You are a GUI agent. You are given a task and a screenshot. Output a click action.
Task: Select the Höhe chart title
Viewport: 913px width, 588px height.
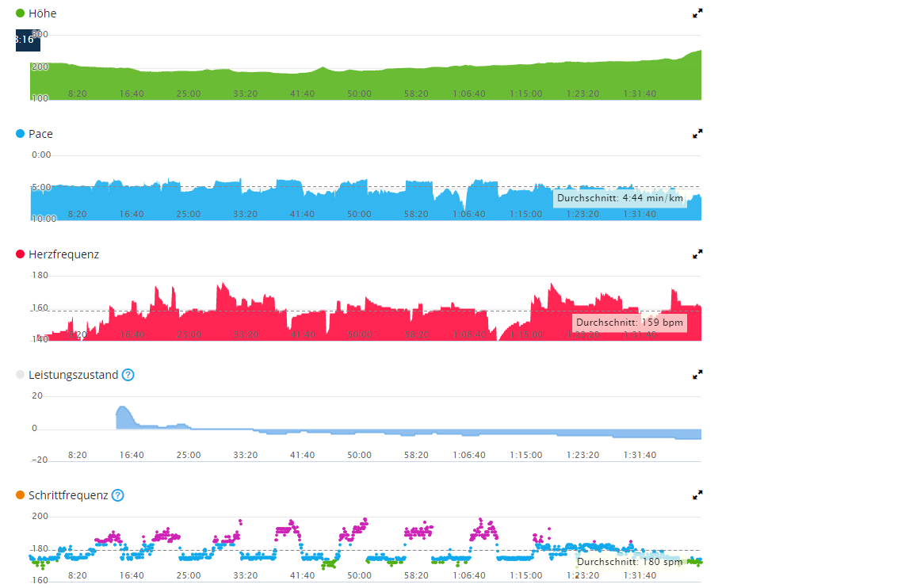click(43, 13)
